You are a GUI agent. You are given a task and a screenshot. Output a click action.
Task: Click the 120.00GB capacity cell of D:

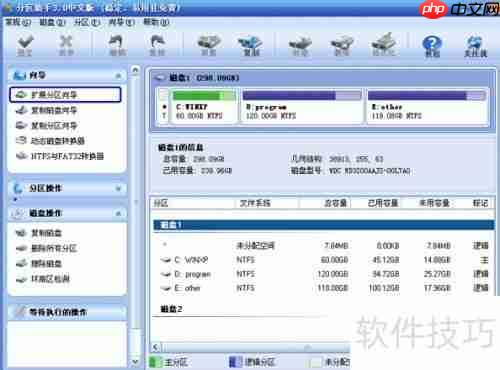click(x=332, y=274)
